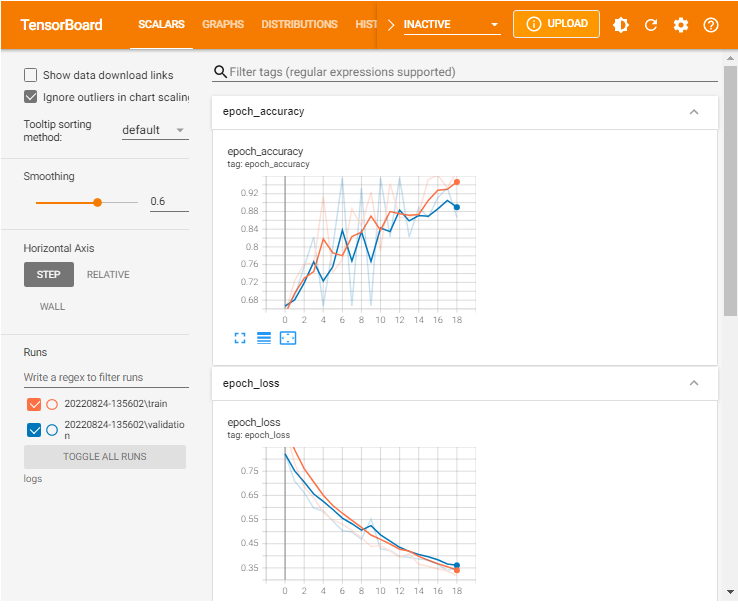Fit domain to data on epoch_accuracy chart
The height and width of the screenshot is (613, 738).
(x=288, y=338)
